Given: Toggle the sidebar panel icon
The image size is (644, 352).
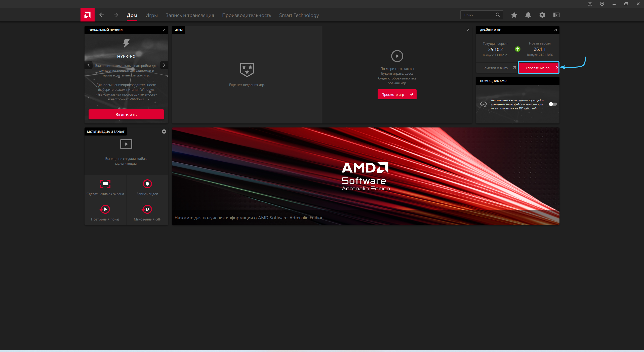Looking at the screenshot, I should [x=556, y=15].
